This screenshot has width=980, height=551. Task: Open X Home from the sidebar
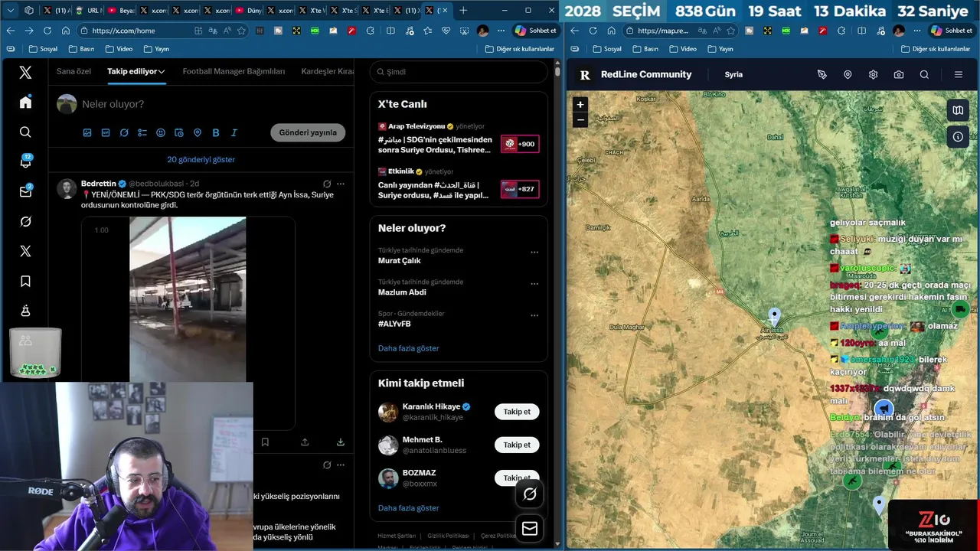click(x=25, y=103)
